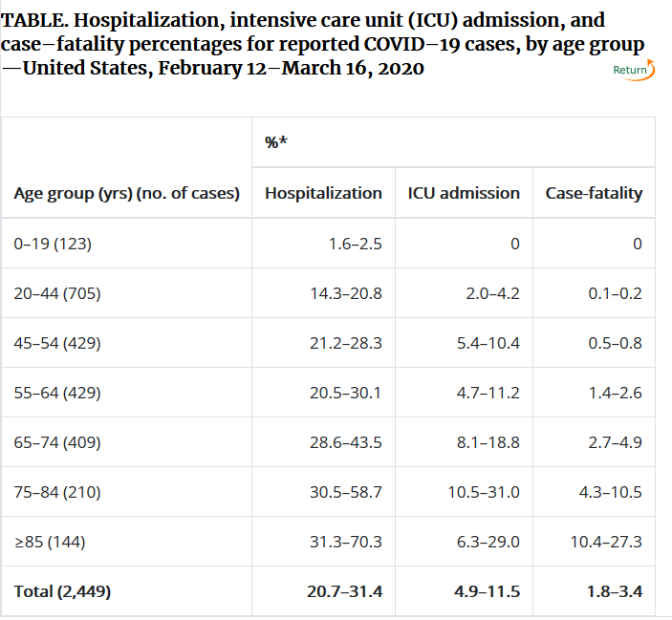Viewport: 672px width, 620px height.
Task: Click the total ICU value 4.9–11.5
Action: pyautogui.click(x=488, y=591)
